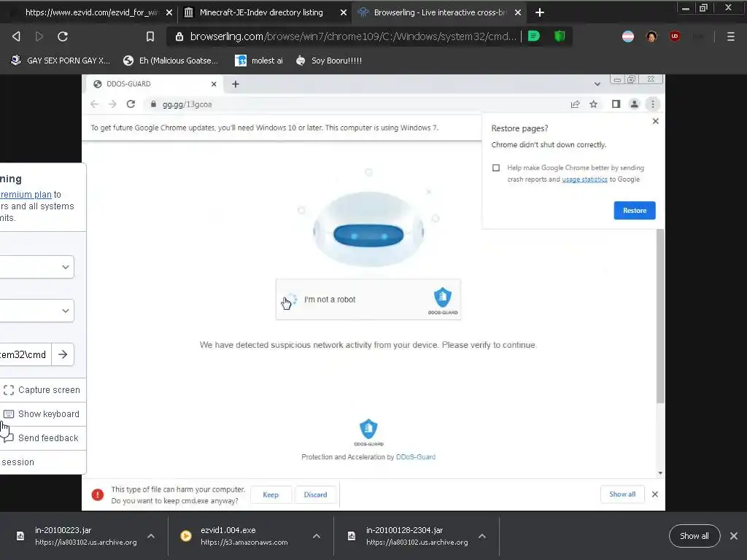Open the premium plan link
747x560 pixels.
26,194
